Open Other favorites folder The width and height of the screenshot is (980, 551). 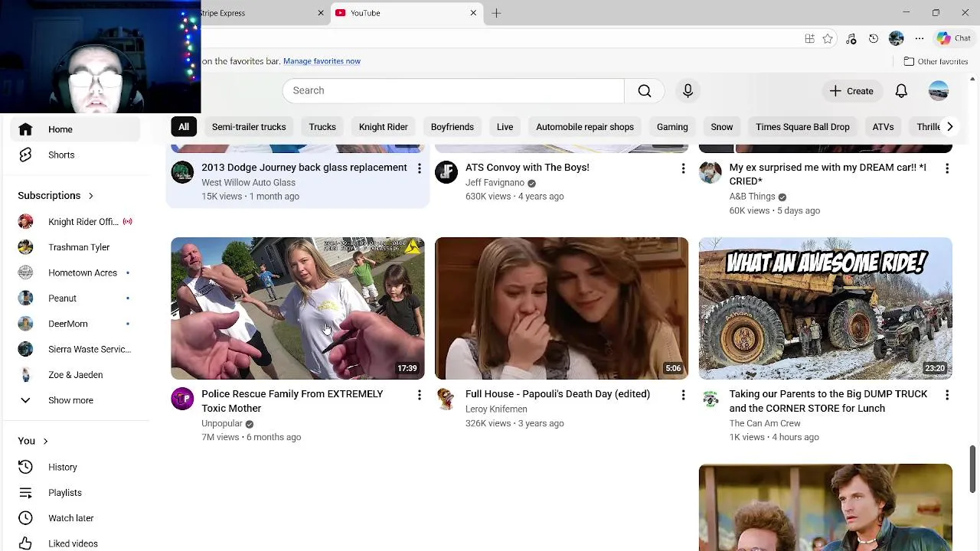click(x=936, y=61)
